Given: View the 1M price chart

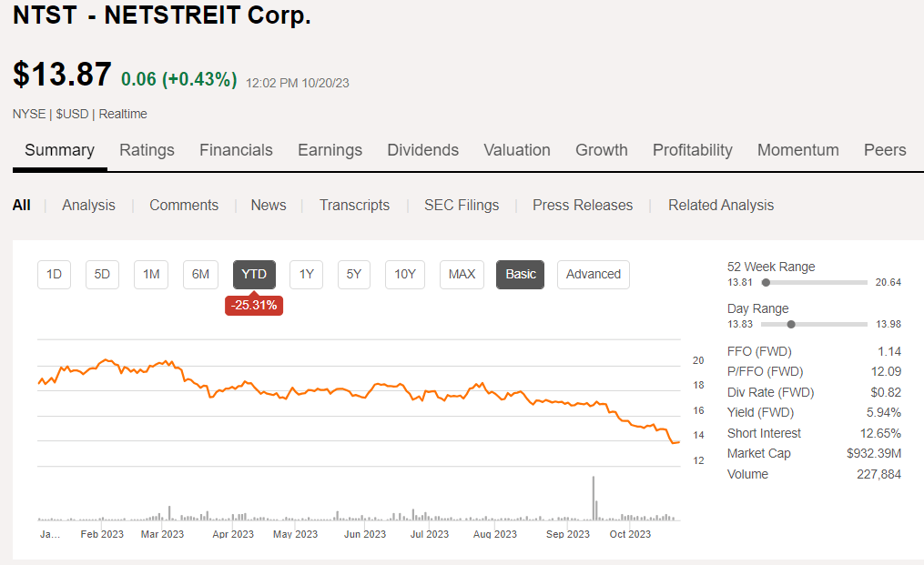Looking at the screenshot, I should [x=151, y=274].
